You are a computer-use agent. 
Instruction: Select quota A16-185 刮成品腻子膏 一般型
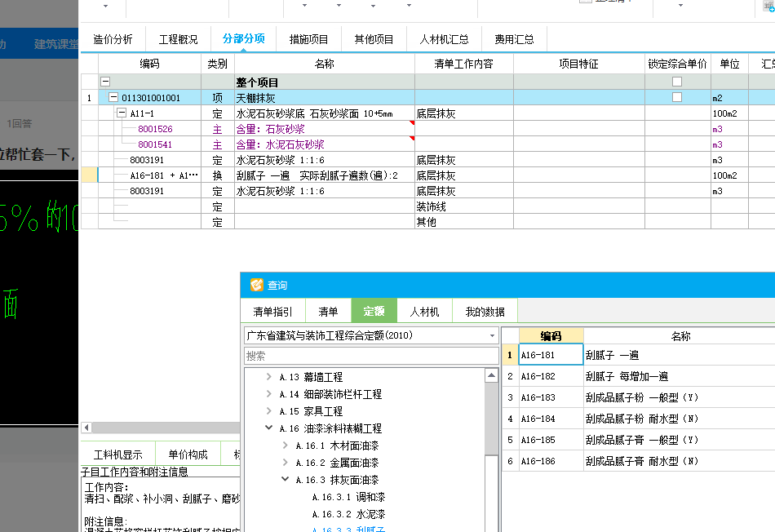[639, 440]
